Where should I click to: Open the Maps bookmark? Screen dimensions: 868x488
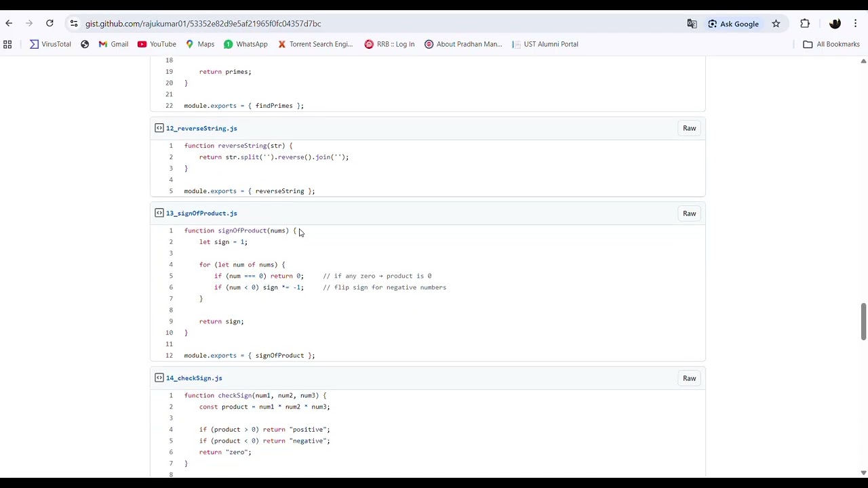(200, 44)
